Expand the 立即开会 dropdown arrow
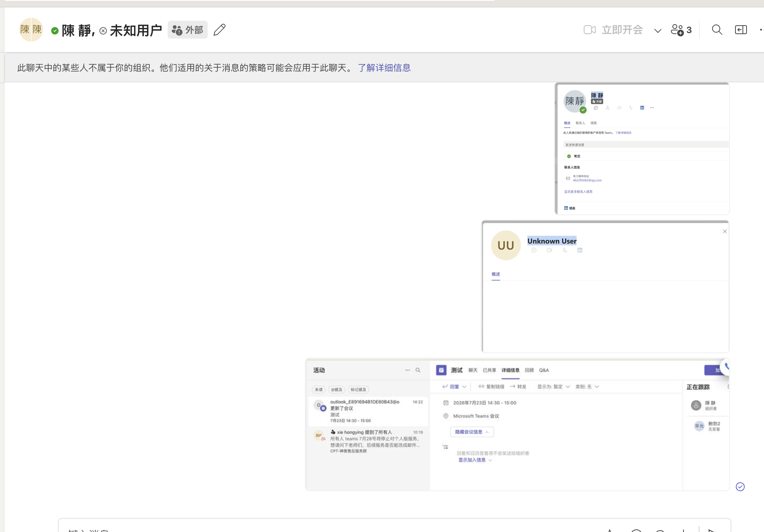This screenshot has height=532, width=764. (658, 30)
